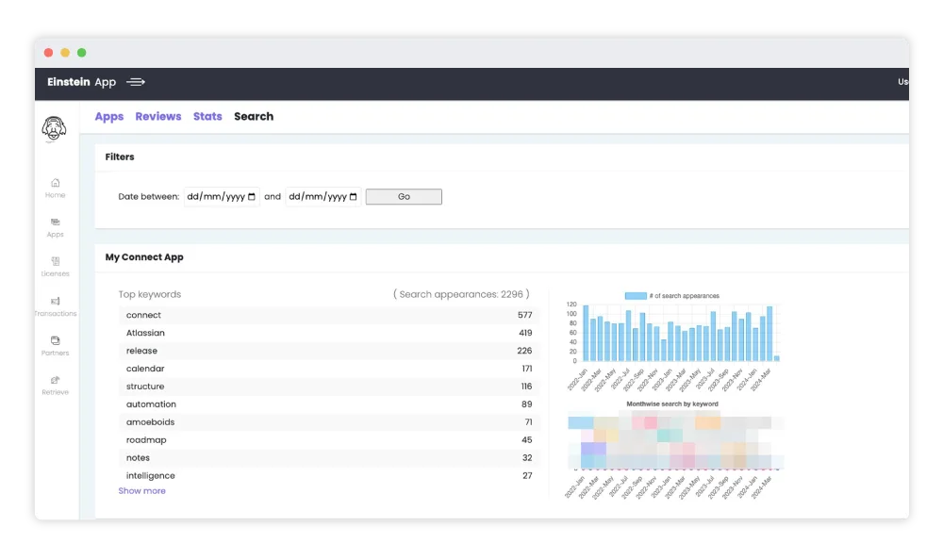
Task: Click the Retrieve sidebar icon
Action: 55,381
